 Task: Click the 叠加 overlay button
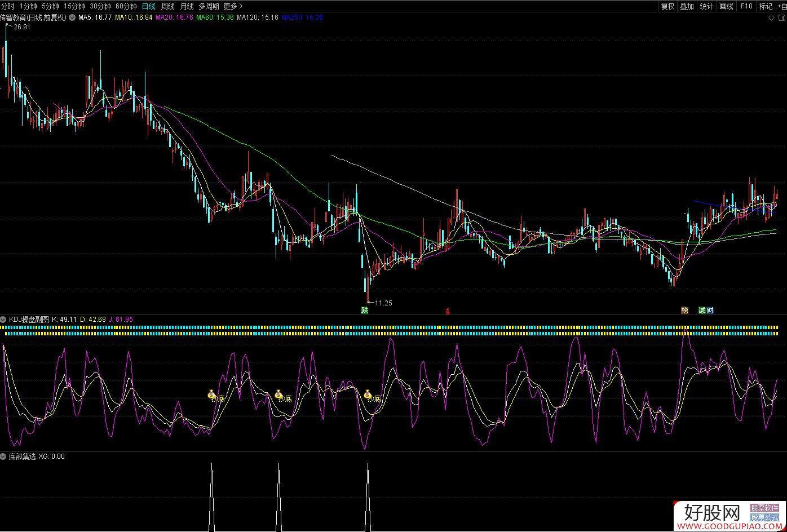[687, 6]
